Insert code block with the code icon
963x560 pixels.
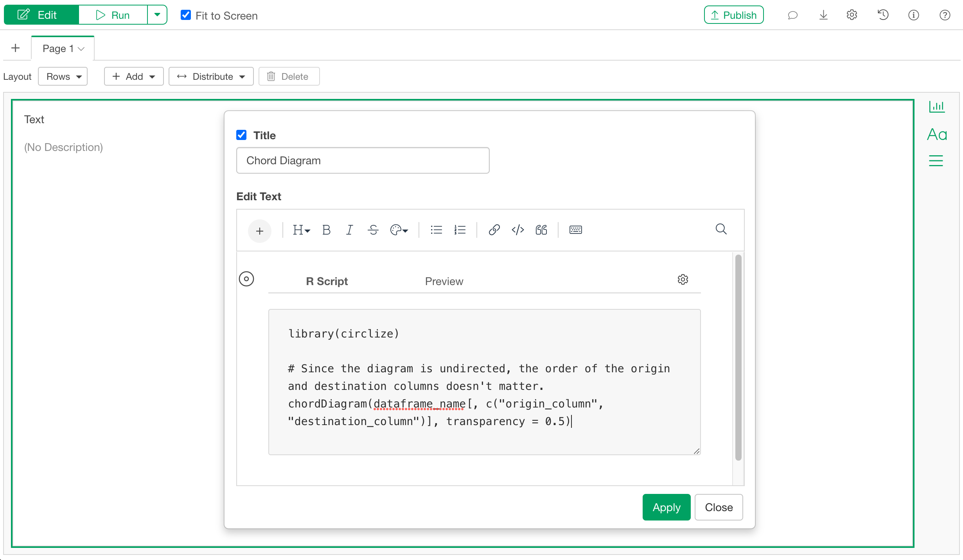click(517, 230)
